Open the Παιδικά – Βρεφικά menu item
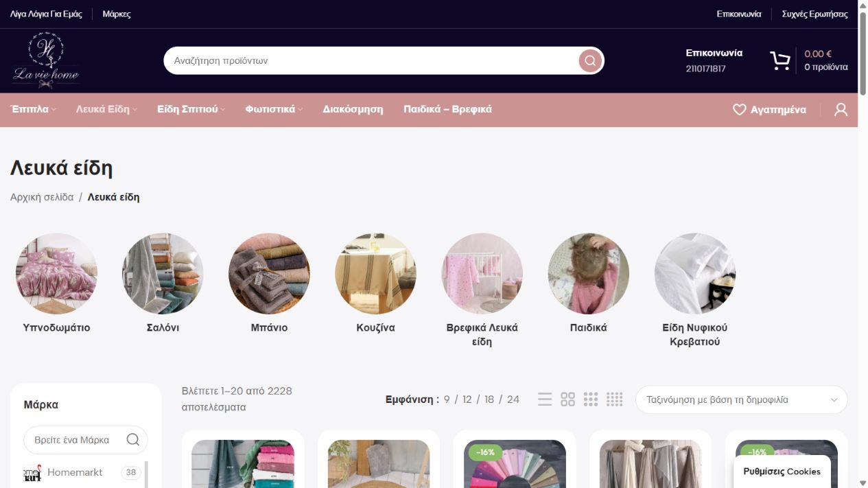 pos(447,110)
